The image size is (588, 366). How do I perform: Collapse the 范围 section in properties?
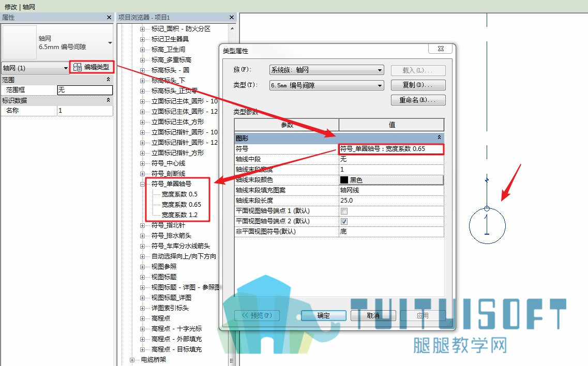[x=109, y=80]
